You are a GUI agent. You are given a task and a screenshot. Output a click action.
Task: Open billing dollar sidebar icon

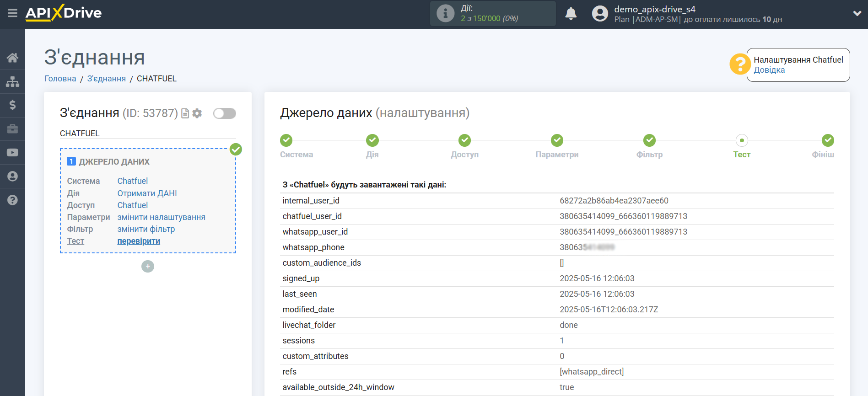pyautogui.click(x=12, y=105)
